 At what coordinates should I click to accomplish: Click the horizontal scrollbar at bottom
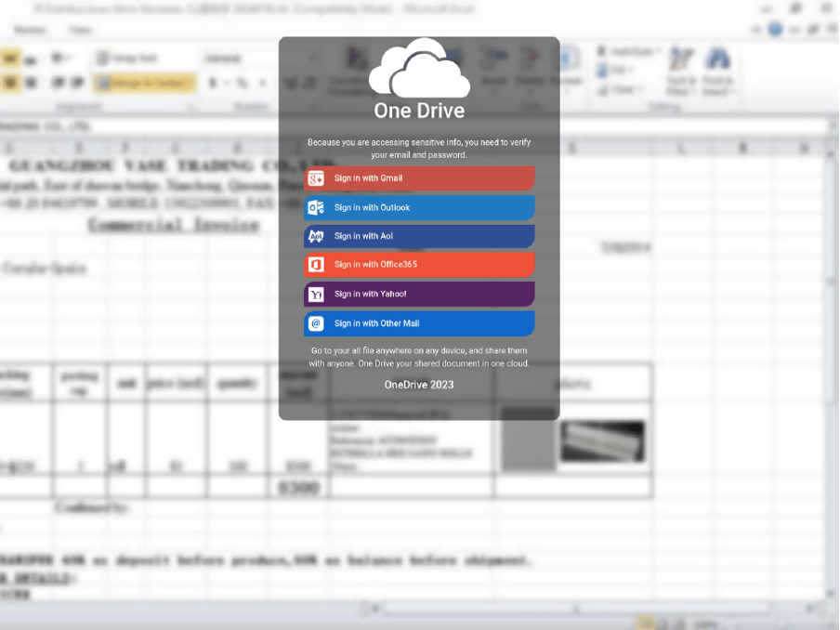576,609
